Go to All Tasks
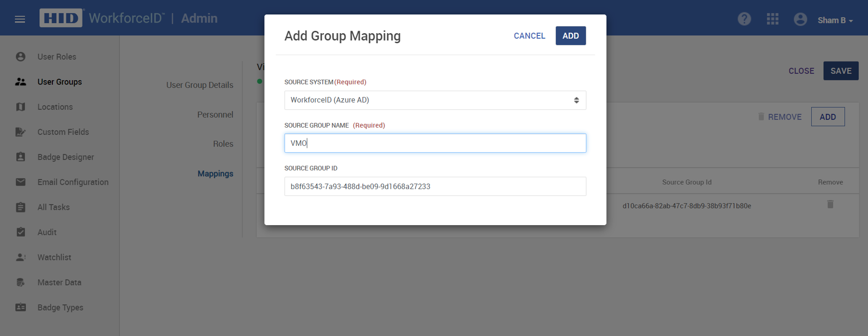Image resolution: width=868 pixels, height=336 pixels. tap(53, 207)
